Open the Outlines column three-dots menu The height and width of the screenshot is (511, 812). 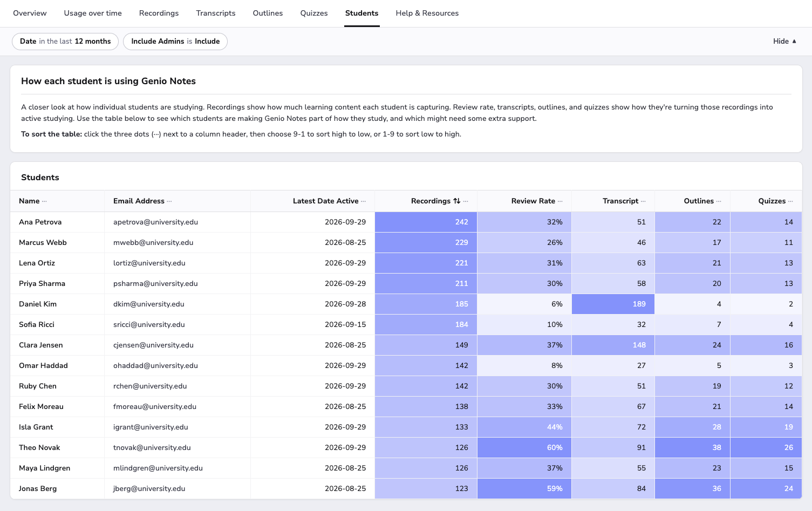719,201
